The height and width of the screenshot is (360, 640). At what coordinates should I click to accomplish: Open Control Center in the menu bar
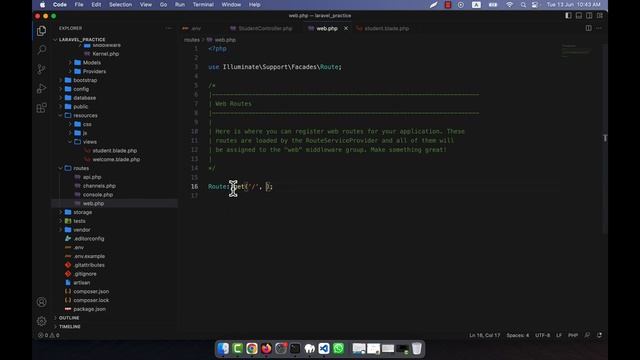(x=535, y=5)
